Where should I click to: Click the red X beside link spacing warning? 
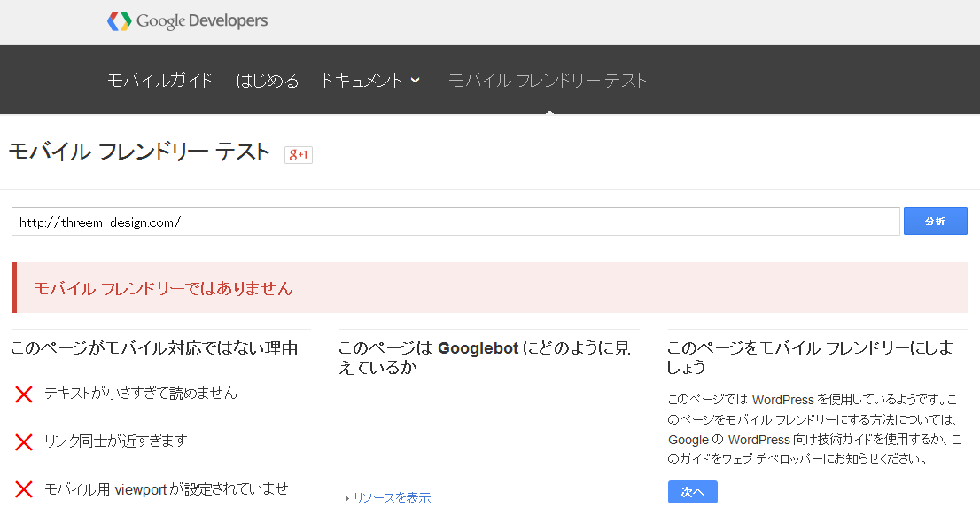23,441
